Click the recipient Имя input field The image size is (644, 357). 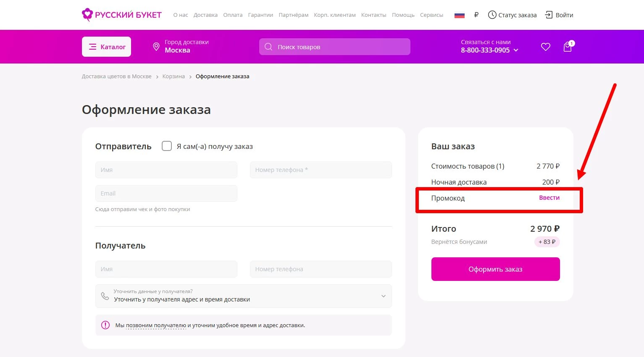pos(166,269)
